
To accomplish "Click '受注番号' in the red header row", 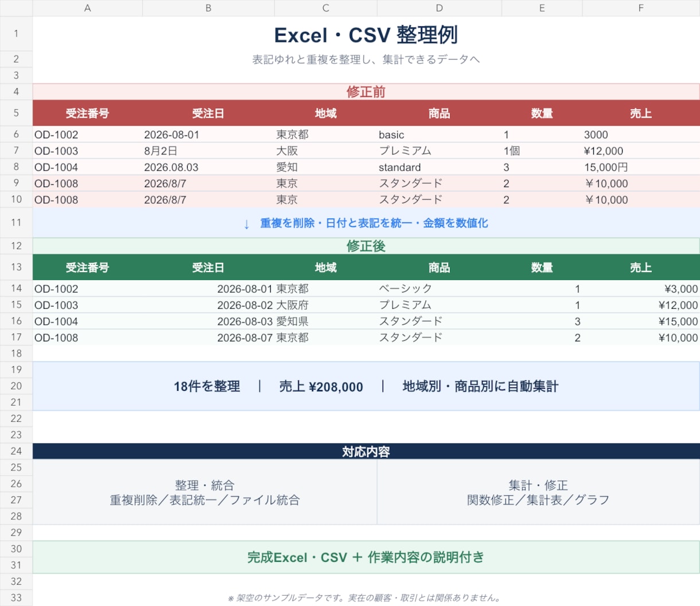I will point(87,114).
